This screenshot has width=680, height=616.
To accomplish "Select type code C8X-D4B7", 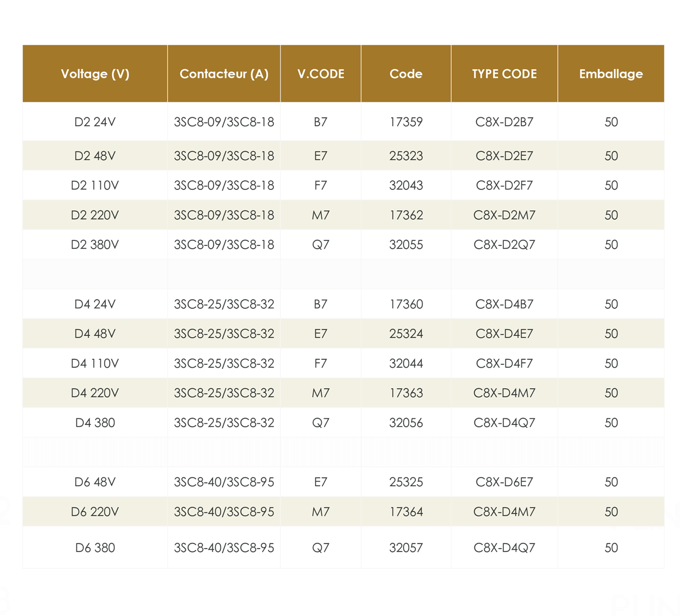I will click(x=504, y=304).
